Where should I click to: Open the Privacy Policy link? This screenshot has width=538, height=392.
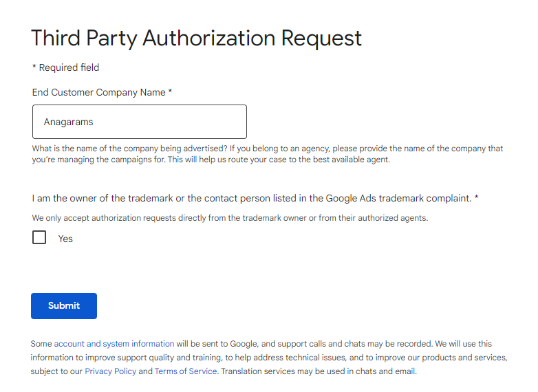(x=110, y=371)
